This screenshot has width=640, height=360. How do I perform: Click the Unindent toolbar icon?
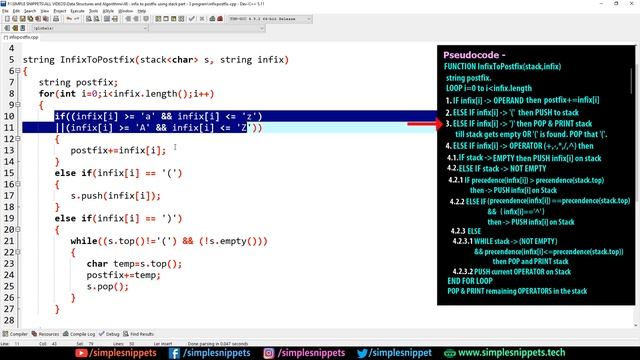(x=136, y=19)
